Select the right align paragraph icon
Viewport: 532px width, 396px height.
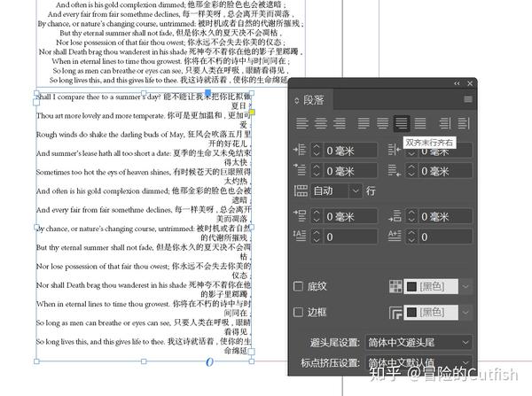pyautogui.click(x=340, y=123)
